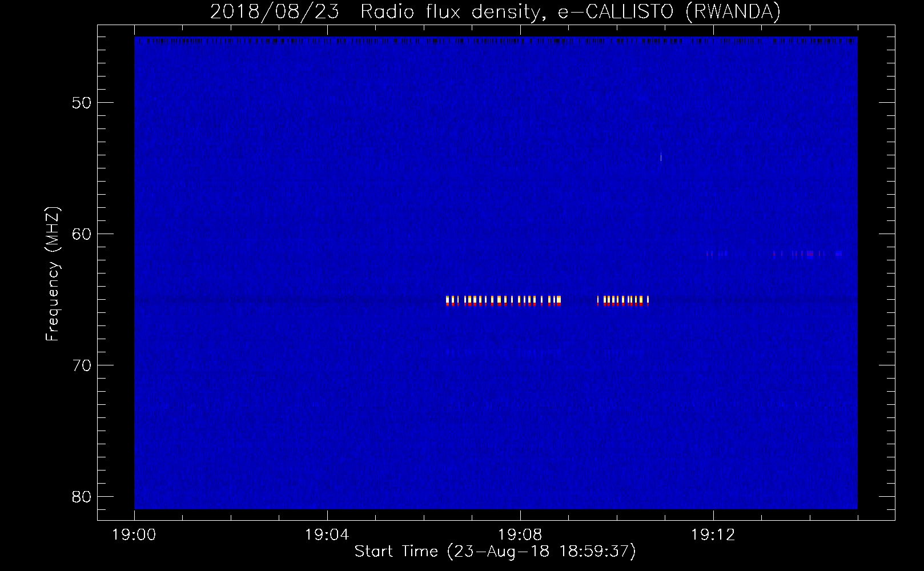
Task: Click the 'Frequency (MHZ)' axis label
Action: tap(52, 274)
